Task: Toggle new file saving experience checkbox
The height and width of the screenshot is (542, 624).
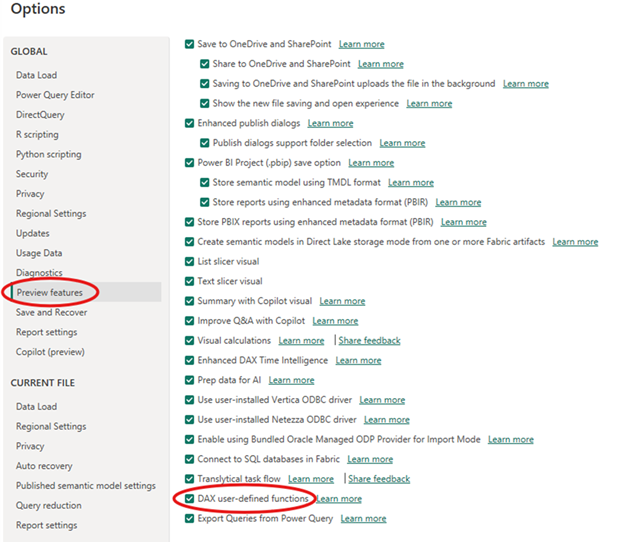Action: (x=205, y=103)
